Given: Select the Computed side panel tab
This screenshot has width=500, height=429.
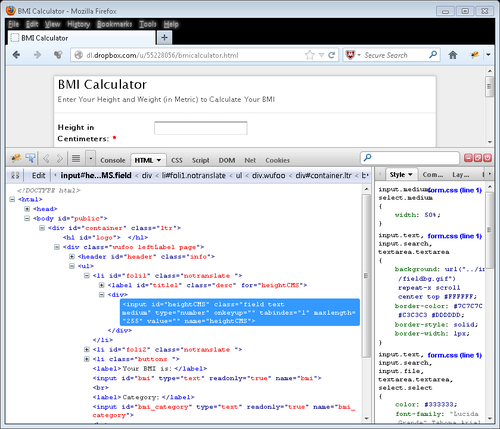Looking at the screenshot, I should pyautogui.click(x=432, y=175).
